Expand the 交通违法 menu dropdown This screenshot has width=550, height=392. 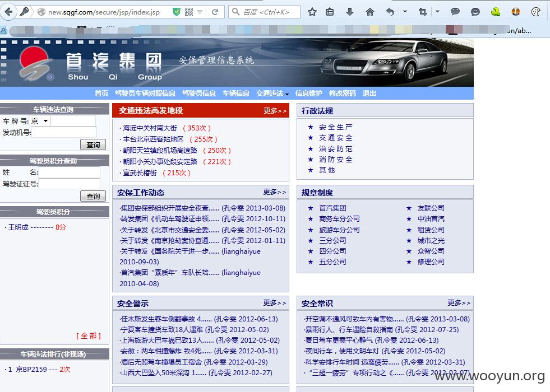272,94
